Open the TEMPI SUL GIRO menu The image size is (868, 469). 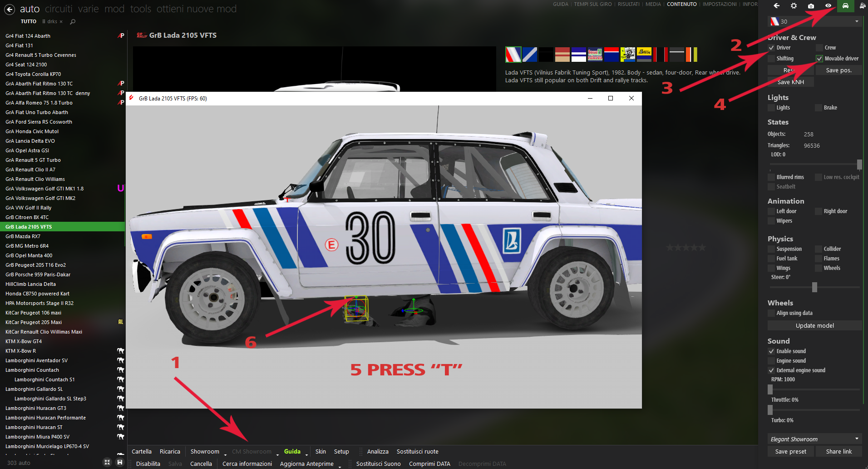593,4
